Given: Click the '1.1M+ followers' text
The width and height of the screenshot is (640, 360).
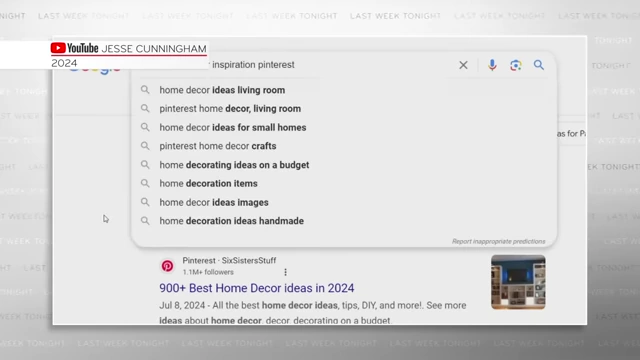Looking at the screenshot, I should tap(208, 272).
